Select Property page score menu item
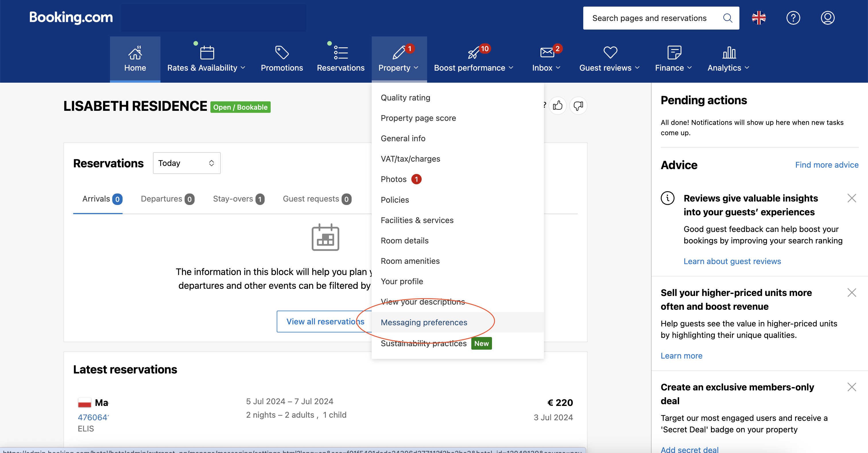Screen dimensions: 868x453 pyautogui.click(x=457, y=118)
